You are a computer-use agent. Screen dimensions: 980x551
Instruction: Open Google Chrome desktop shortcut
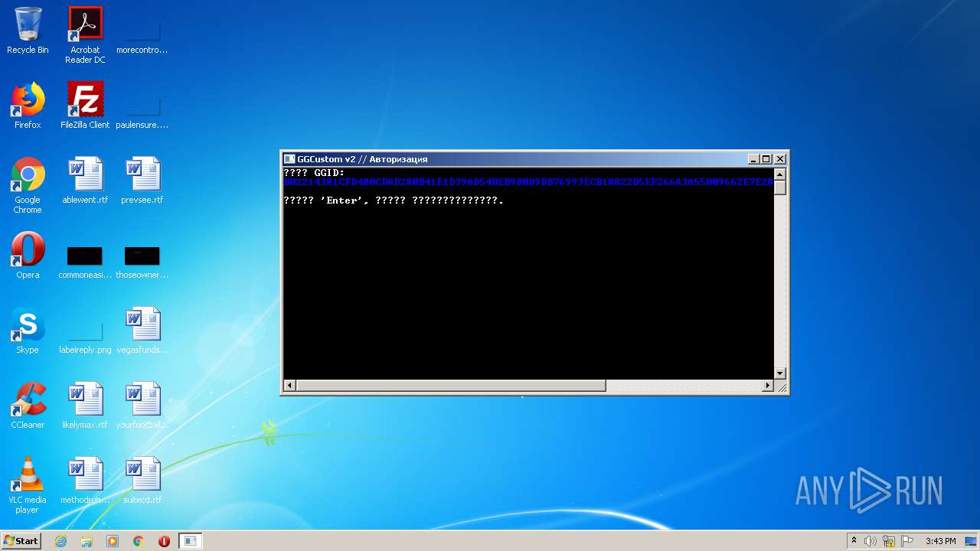pos(28,185)
